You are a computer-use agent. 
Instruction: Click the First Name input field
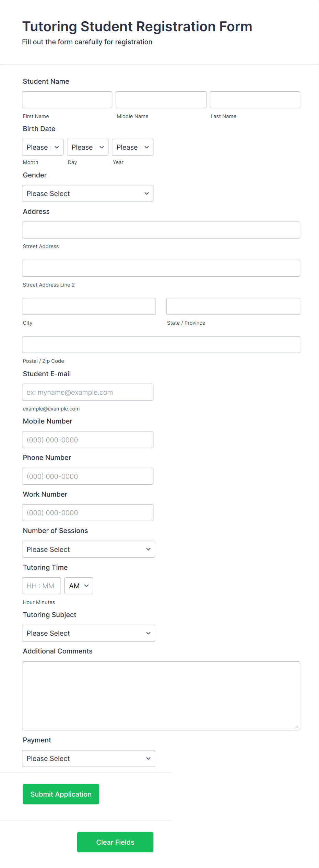click(67, 100)
